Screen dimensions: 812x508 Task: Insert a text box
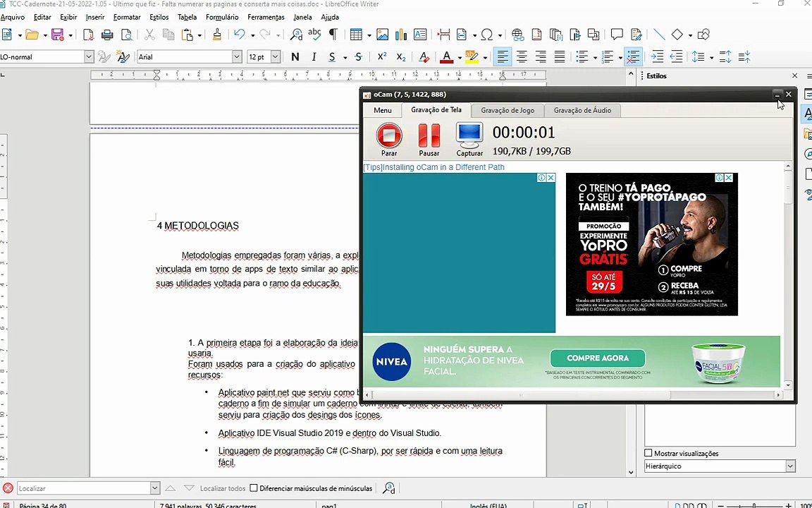tap(420, 35)
